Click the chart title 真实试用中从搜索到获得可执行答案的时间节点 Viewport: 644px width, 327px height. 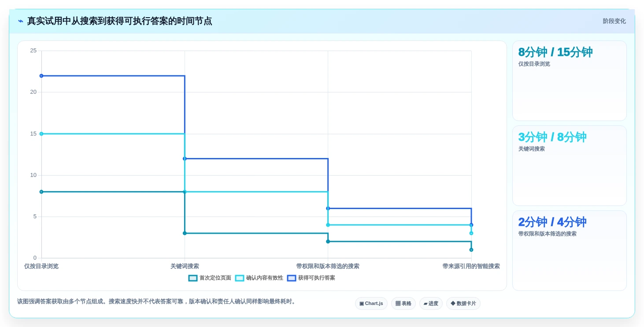(x=119, y=21)
